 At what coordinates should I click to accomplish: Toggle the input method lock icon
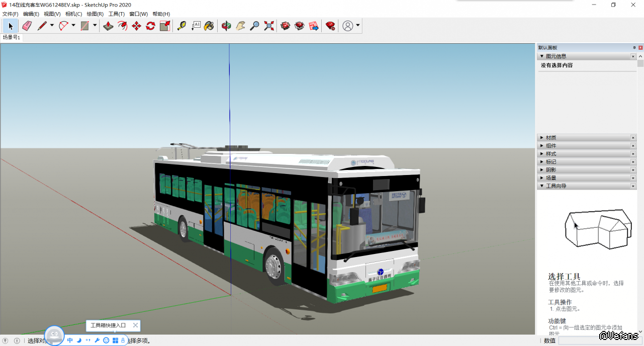(123, 340)
